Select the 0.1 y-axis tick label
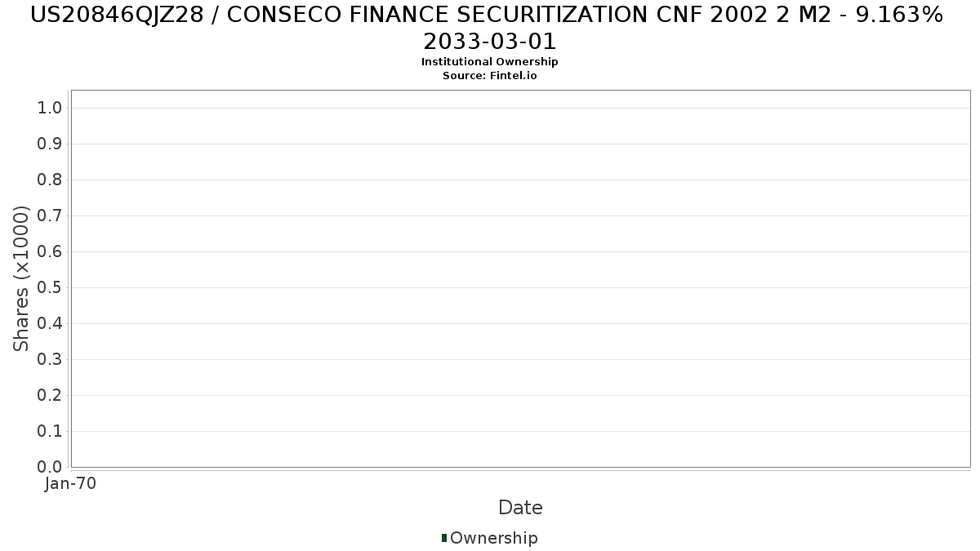Viewport: 980px width, 551px height. [50, 432]
